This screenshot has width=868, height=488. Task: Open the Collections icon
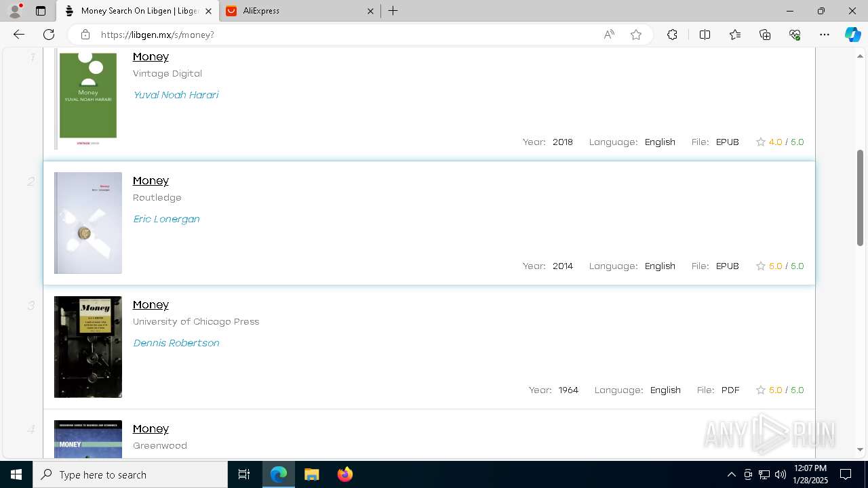765,35
